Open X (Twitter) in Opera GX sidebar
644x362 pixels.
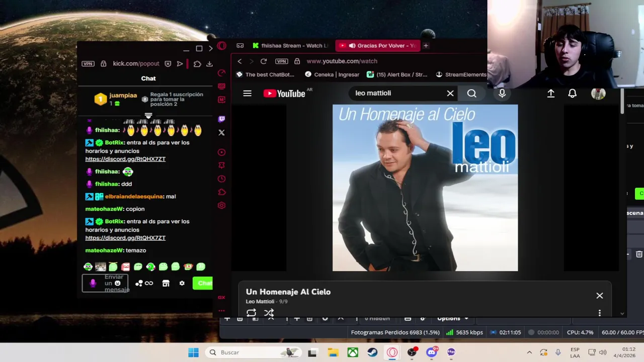[x=221, y=133]
